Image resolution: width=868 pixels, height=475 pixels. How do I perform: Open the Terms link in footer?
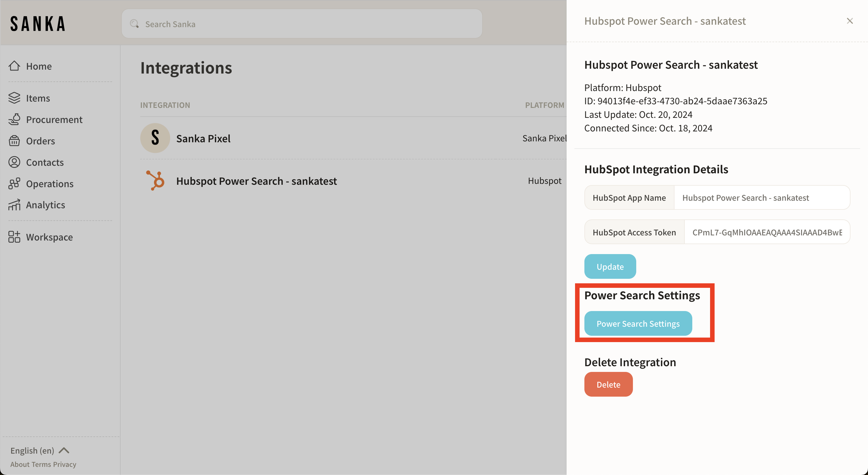point(41,464)
